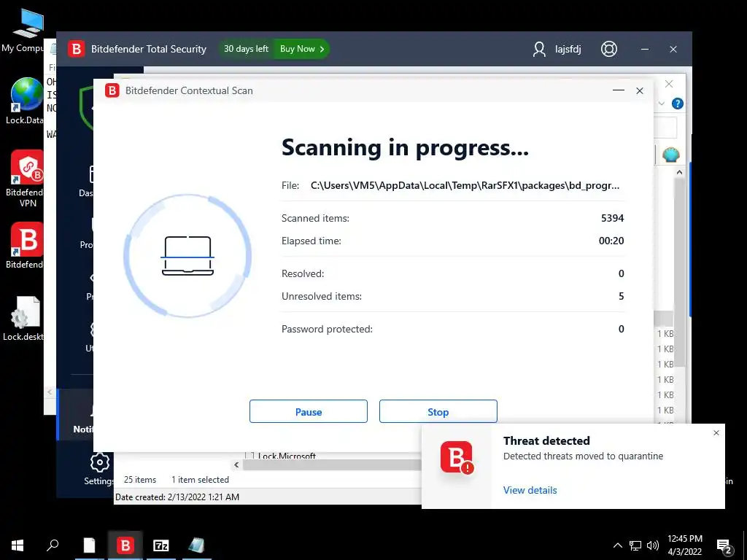Click the scanned file path text
747x560 pixels.
click(x=465, y=186)
